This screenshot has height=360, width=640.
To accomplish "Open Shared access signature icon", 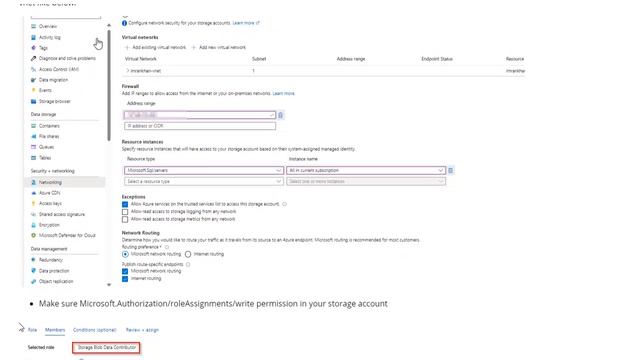I will click(x=33, y=214).
